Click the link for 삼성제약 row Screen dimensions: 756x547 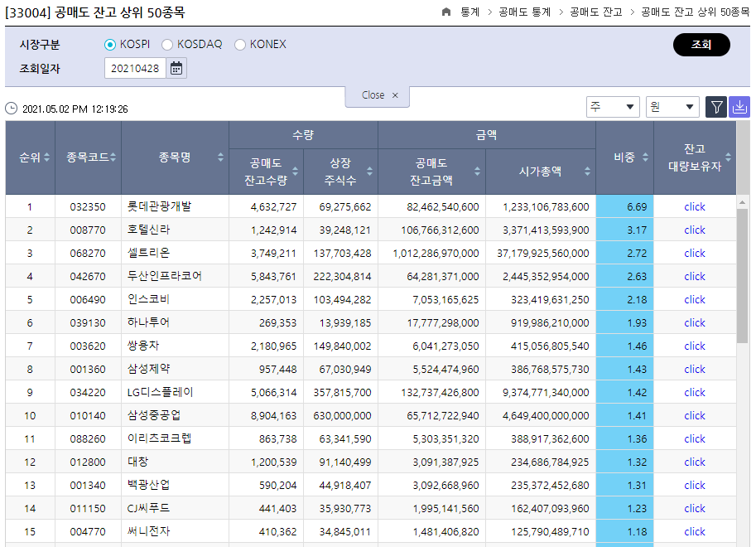pos(694,369)
